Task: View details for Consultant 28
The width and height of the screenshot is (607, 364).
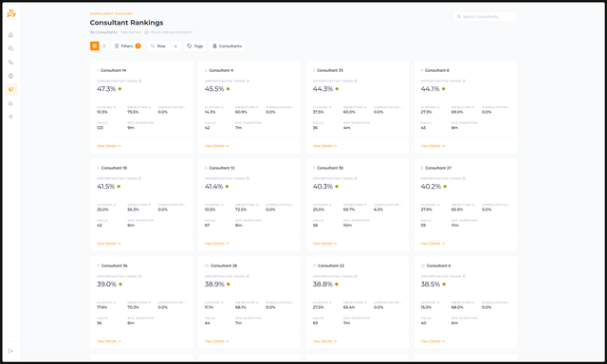Action: (x=217, y=341)
